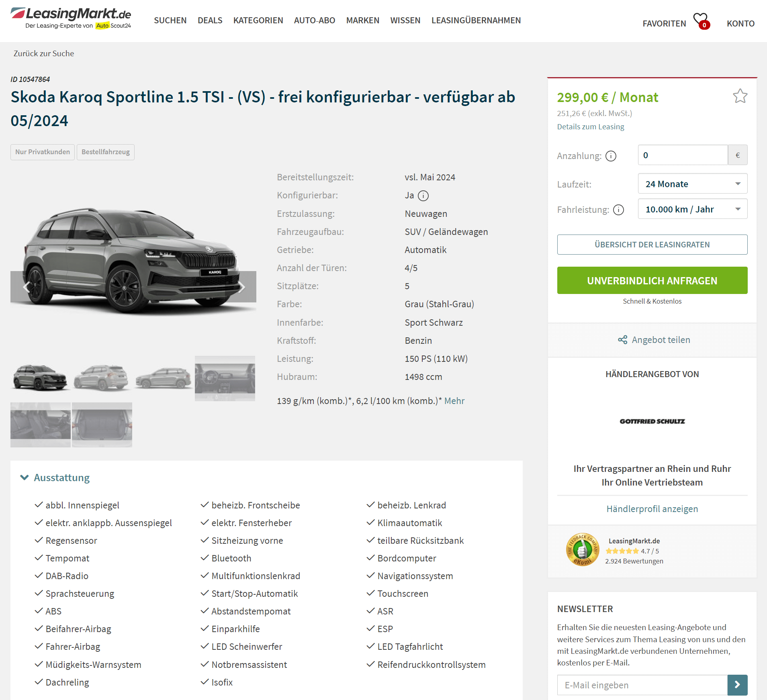Submit newsletter with arrow button
Viewport: 767px width, 700px height.
tap(737, 685)
